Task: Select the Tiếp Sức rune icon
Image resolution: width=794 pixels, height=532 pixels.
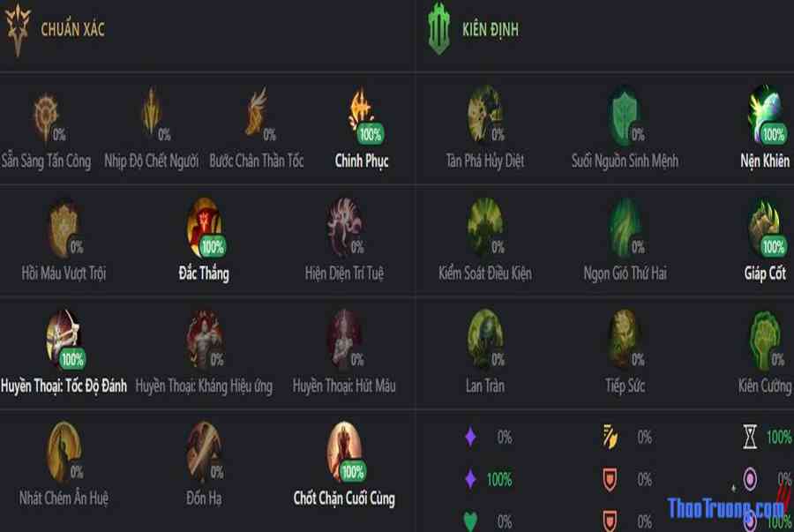Action: pyautogui.click(x=625, y=339)
